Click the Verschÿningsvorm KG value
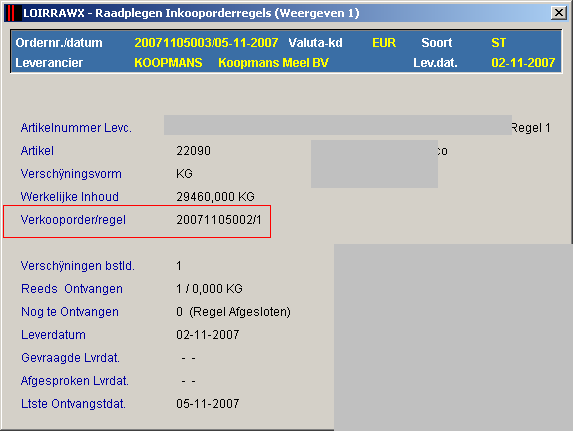Viewport: 573px width, 431px height. (x=184, y=174)
